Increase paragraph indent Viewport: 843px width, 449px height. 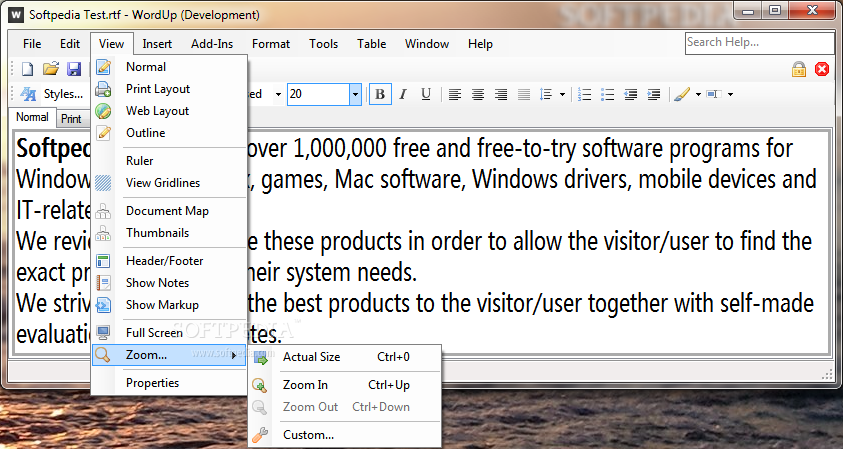pyautogui.click(x=654, y=95)
